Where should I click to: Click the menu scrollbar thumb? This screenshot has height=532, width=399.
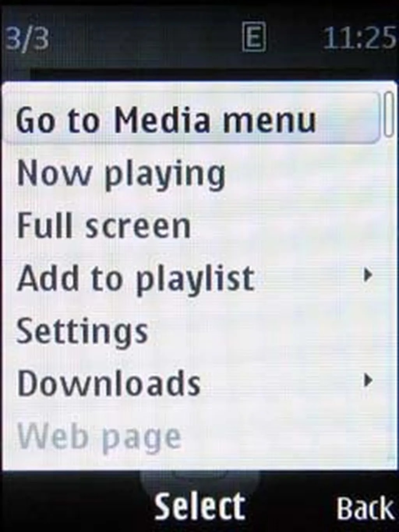pyautogui.click(x=388, y=114)
